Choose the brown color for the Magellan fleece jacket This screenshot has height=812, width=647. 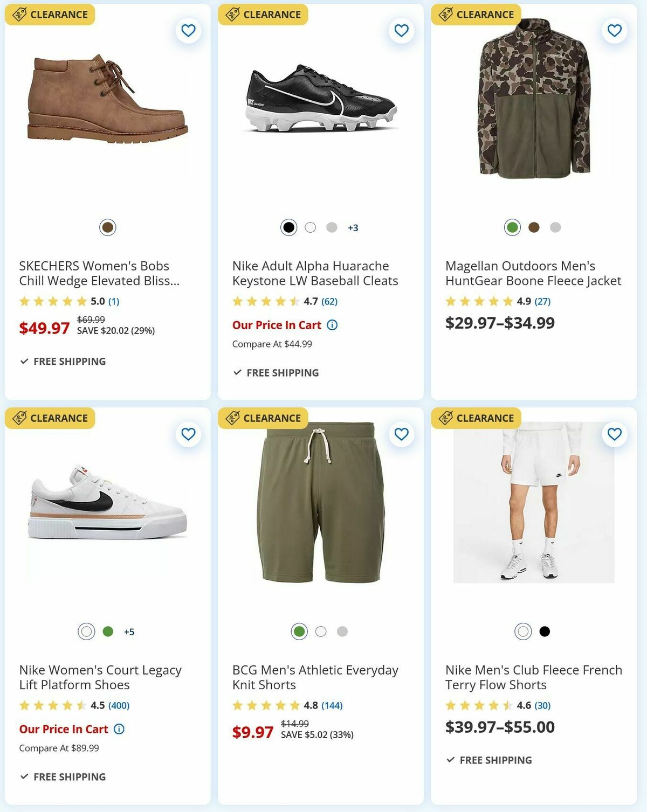533,227
